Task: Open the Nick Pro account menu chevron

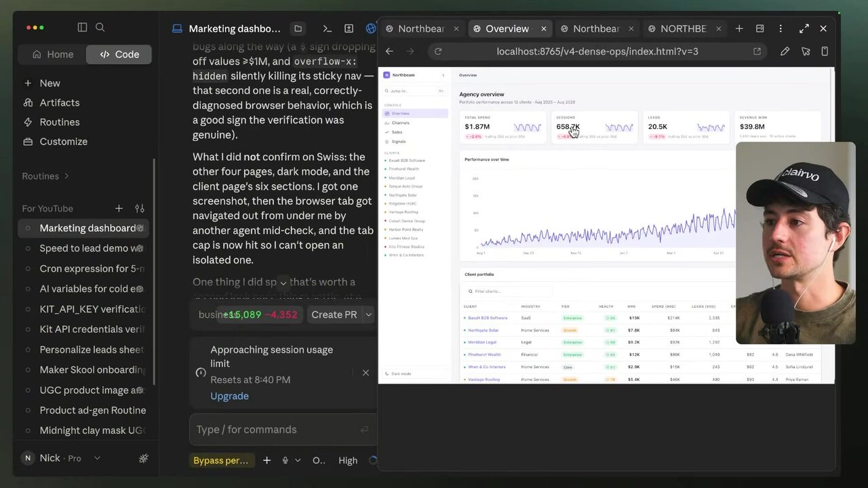Action: 97,458
